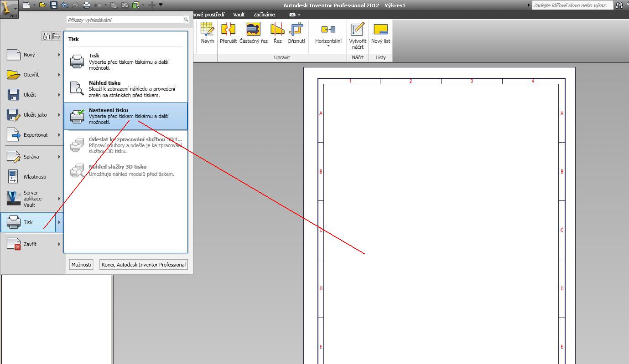Click the Open folder icon in quick access toolbar
This screenshot has height=364, width=629.
42,5
